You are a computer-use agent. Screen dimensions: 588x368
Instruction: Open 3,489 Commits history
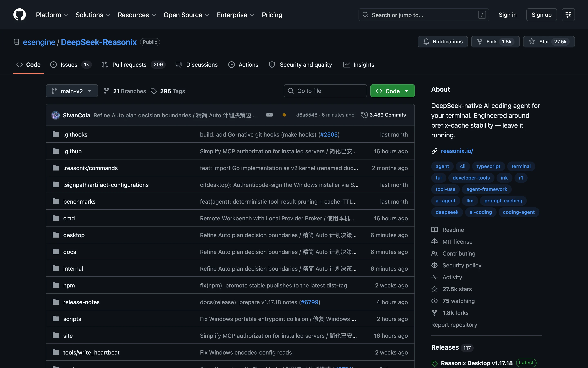coord(383,115)
